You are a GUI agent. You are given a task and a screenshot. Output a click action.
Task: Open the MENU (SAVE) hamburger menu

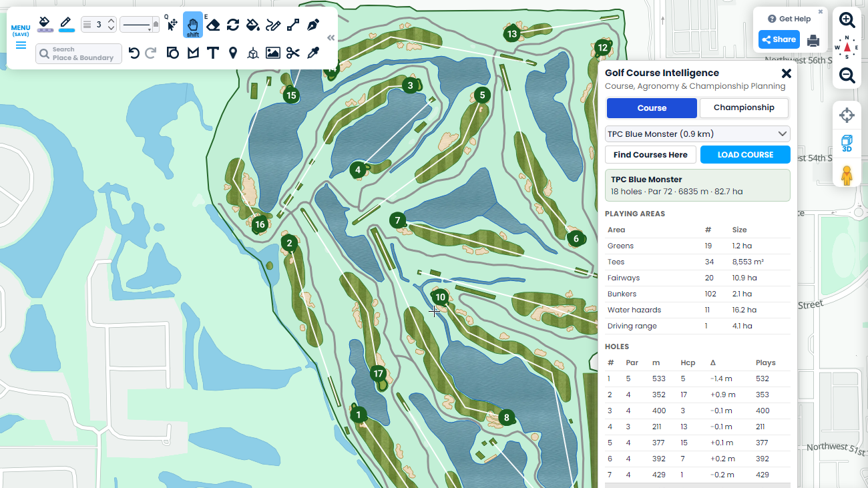tap(21, 37)
